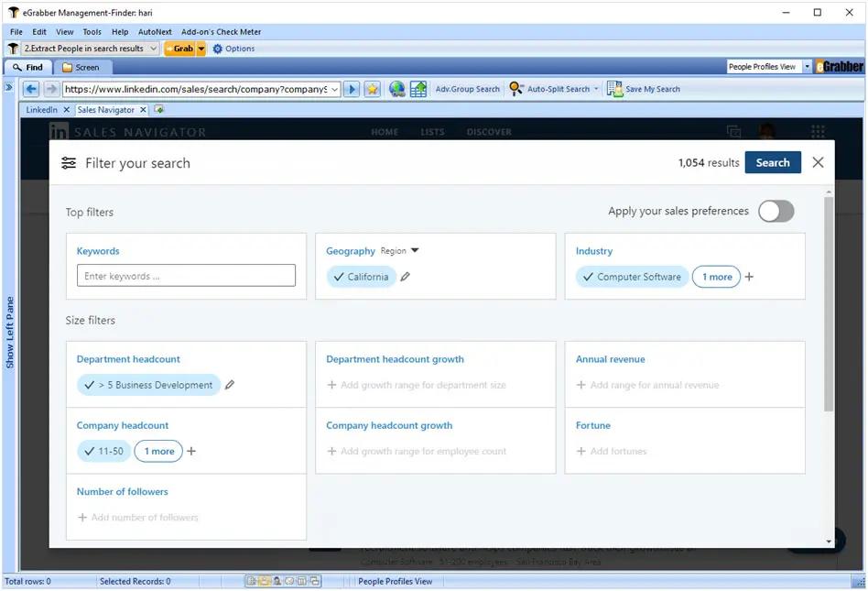Screen dimensions: 868x591
Task: Deselect the > 5 Business Development chip
Action: 148,385
